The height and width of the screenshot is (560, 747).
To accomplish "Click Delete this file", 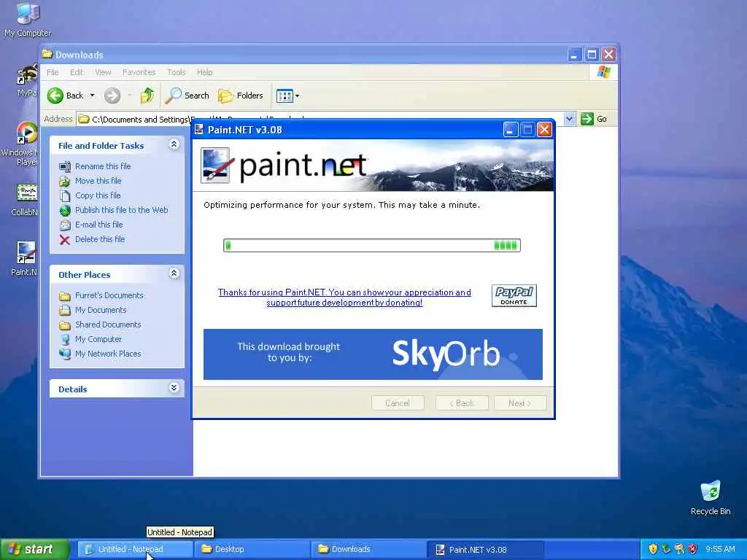I will pyautogui.click(x=99, y=239).
